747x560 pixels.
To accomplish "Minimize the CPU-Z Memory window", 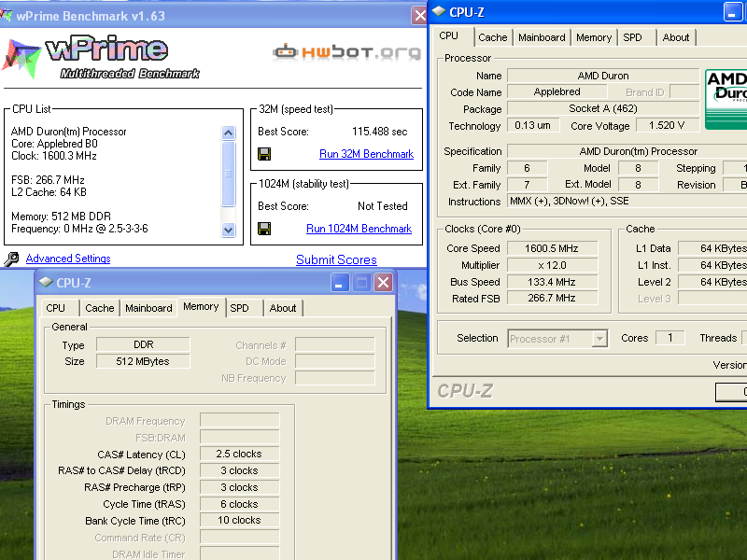I will click(340, 283).
